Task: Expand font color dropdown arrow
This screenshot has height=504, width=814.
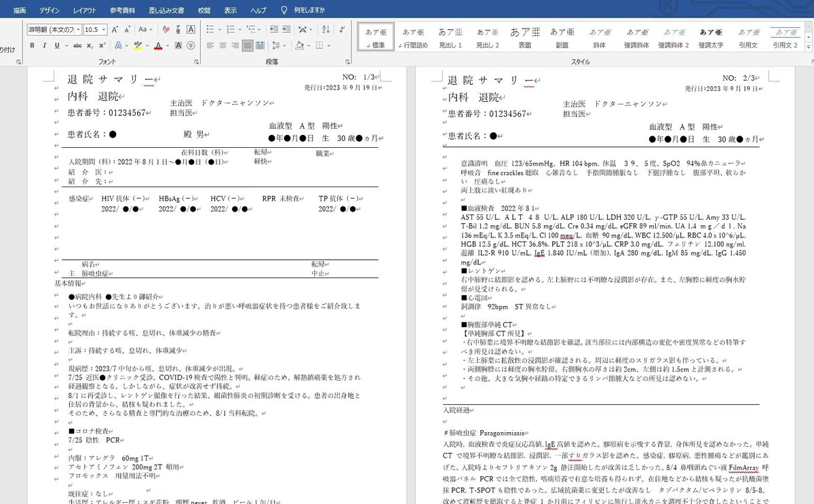Action: [x=168, y=45]
